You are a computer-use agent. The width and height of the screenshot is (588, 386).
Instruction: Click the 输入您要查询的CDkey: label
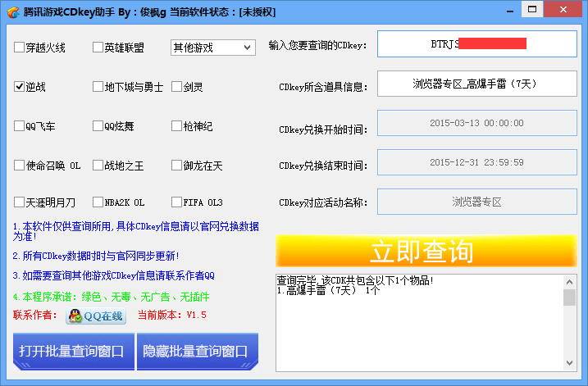(x=317, y=45)
